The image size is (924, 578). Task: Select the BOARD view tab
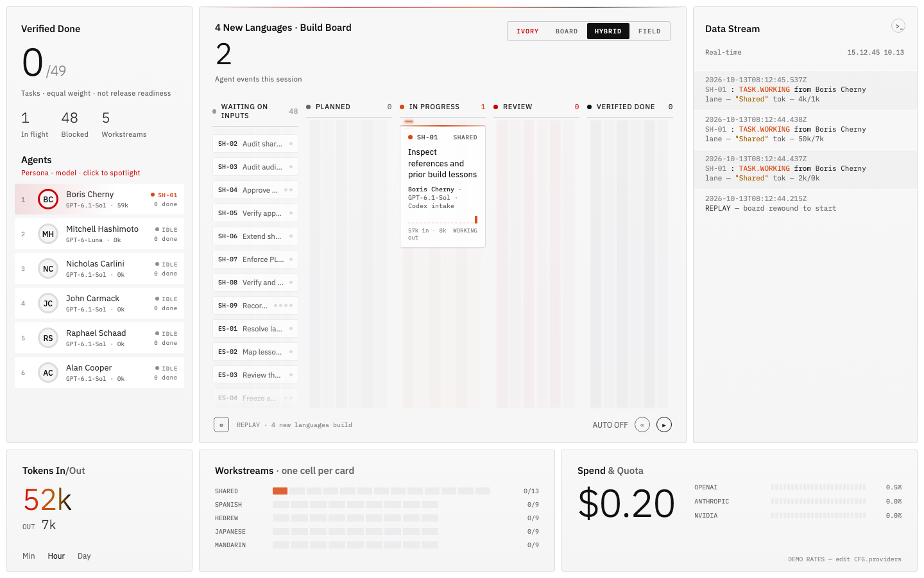pyautogui.click(x=567, y=31)
